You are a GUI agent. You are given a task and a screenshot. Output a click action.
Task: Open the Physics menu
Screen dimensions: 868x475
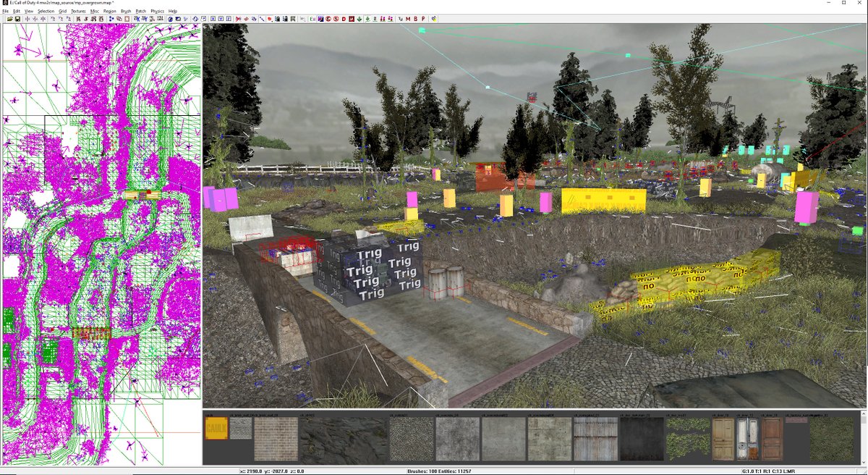[157, 12]
